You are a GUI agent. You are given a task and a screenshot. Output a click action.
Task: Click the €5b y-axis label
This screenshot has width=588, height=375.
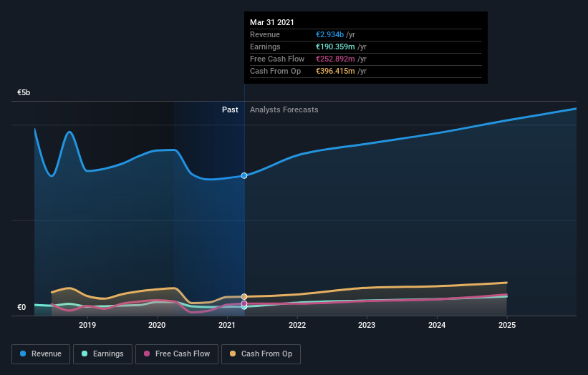tap(24, 92)
